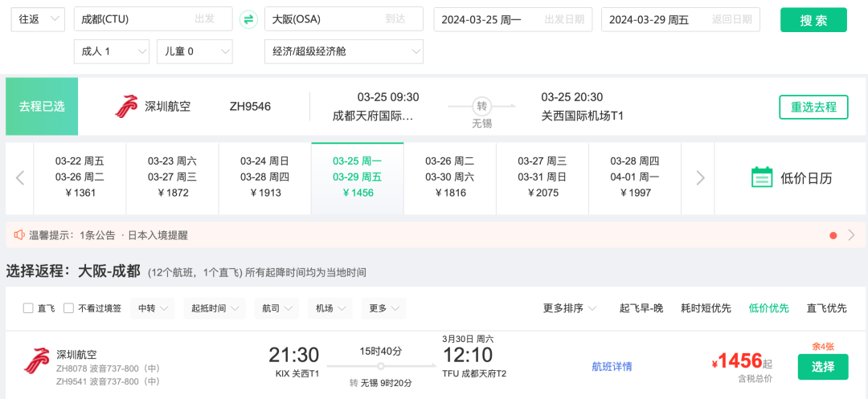Open the 成人 passenger count dropdown
The height and width of the screenshot is (399, 868).
click(x=113, y=51)
